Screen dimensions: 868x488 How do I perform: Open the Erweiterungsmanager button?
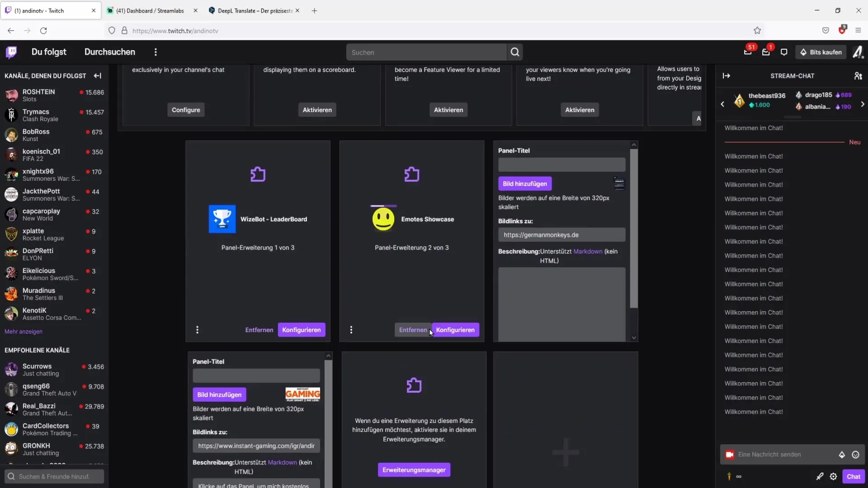414,470
